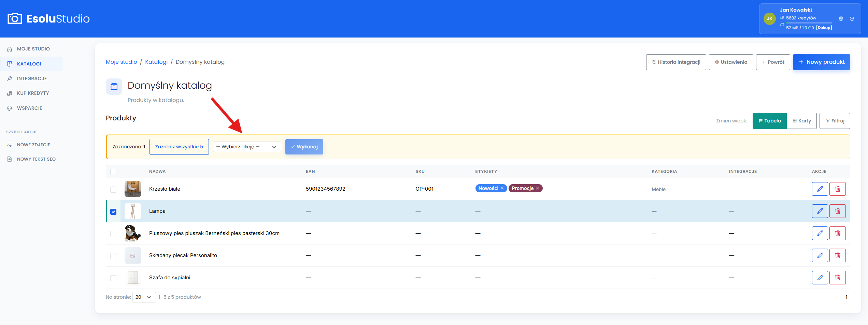Follow the Dokup storage link
The width and height of the screenshot is (868, 325).
click(824, 28)
